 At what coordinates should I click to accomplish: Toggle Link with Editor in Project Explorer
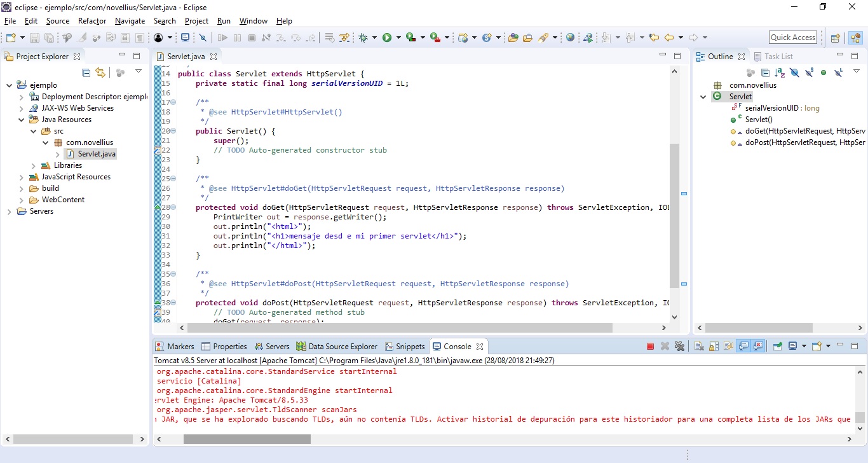[100, 73]
